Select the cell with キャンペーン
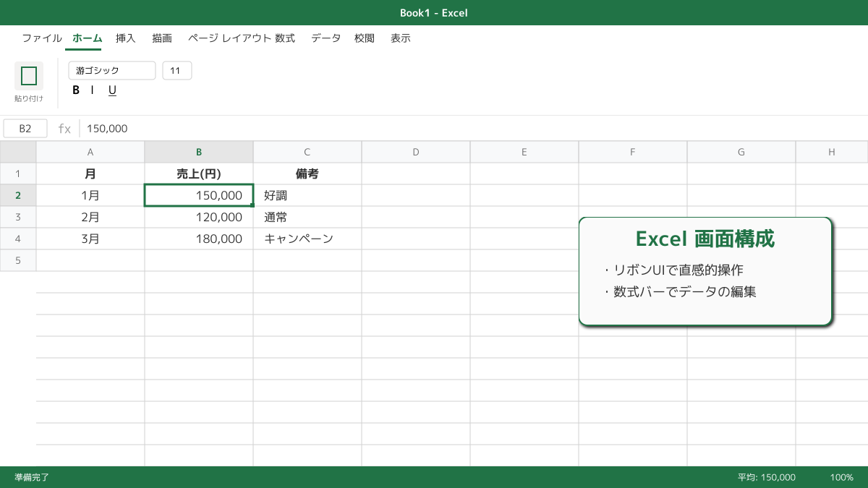This screenshot has height=488, width=868. pos(307,239)
